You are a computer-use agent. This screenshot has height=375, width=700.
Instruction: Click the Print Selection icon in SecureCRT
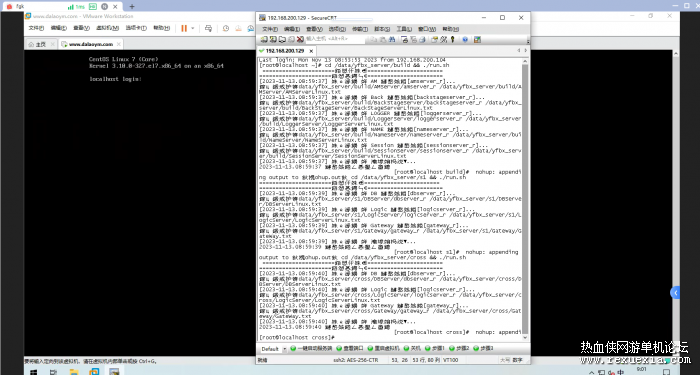click(x=413, y=39)
